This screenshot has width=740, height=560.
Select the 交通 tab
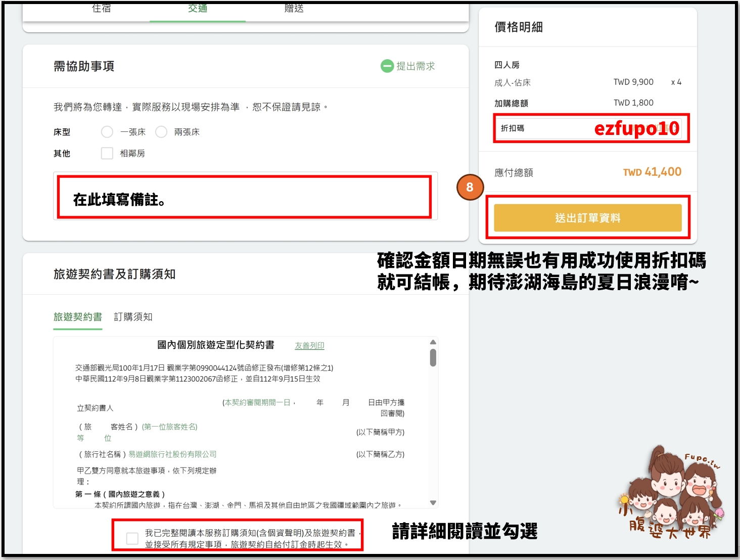[x=197, y=8]
